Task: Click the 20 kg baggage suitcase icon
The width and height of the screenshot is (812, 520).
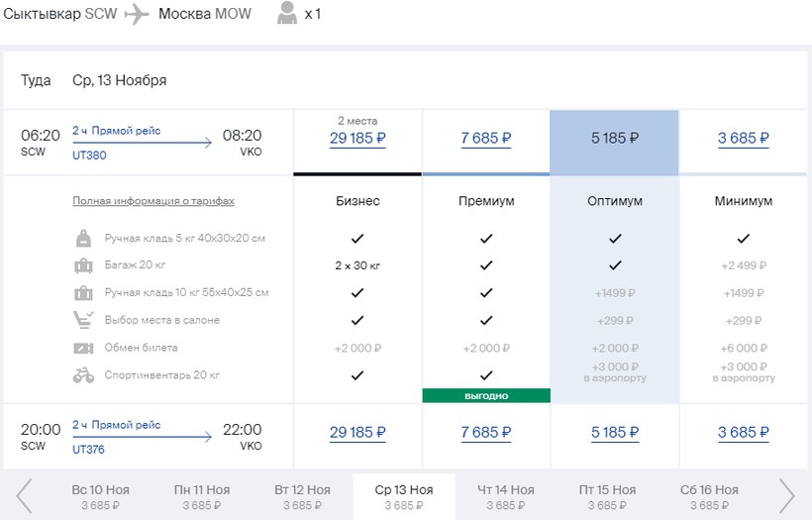Action: pos(83,265)
